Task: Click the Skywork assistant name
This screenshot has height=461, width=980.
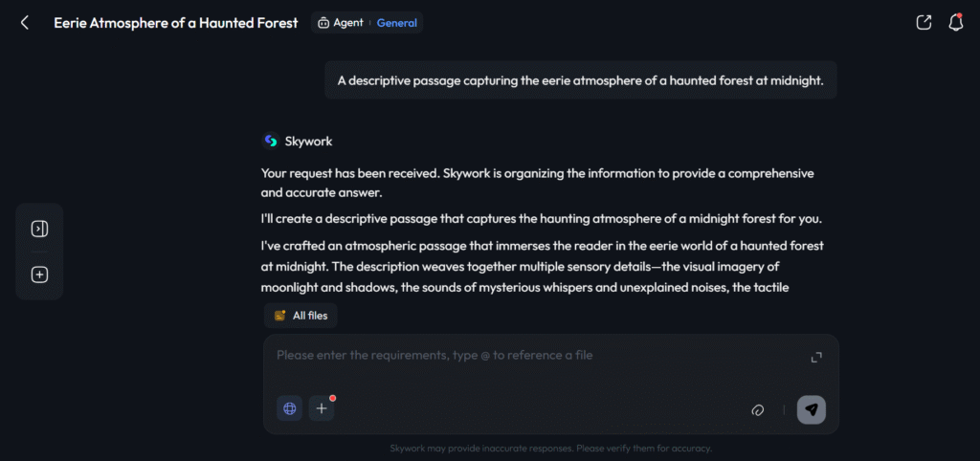Action: (308, 142)
